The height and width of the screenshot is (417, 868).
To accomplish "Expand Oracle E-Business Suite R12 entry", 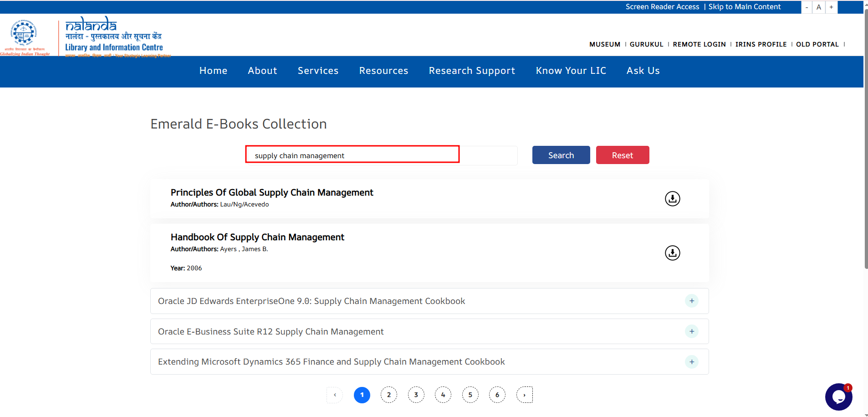I will 691,331.
